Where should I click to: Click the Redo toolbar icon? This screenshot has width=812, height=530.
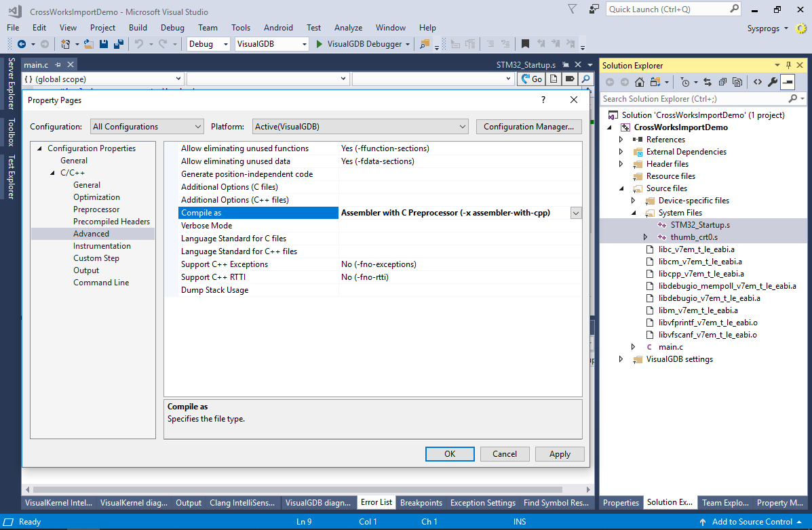[x=163, y=44]
